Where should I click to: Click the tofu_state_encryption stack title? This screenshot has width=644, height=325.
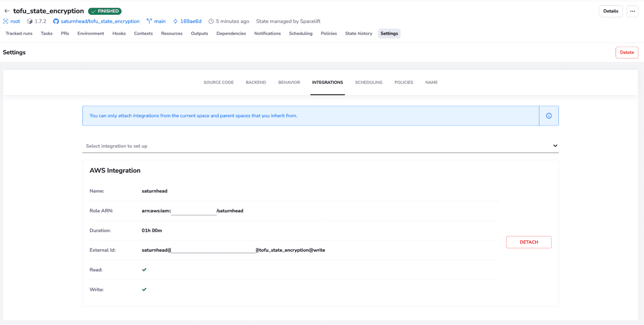[49, 11]
